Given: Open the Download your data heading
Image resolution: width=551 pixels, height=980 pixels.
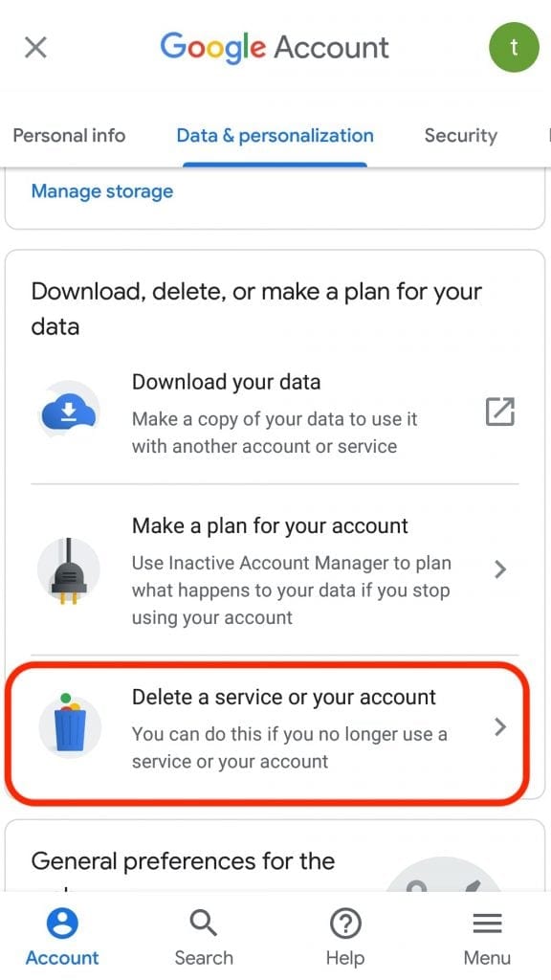Looking at the screenshot, I should pos(226,381).
